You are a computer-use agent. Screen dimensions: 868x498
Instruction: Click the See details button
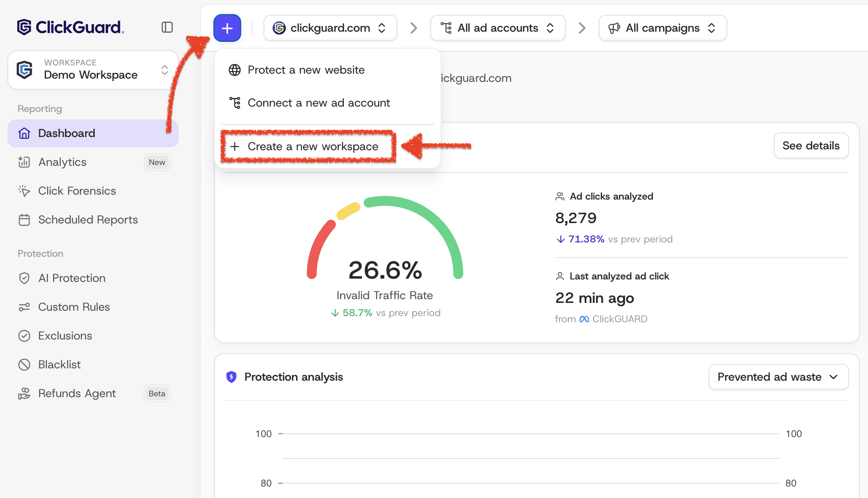click(x=811, y=146)
